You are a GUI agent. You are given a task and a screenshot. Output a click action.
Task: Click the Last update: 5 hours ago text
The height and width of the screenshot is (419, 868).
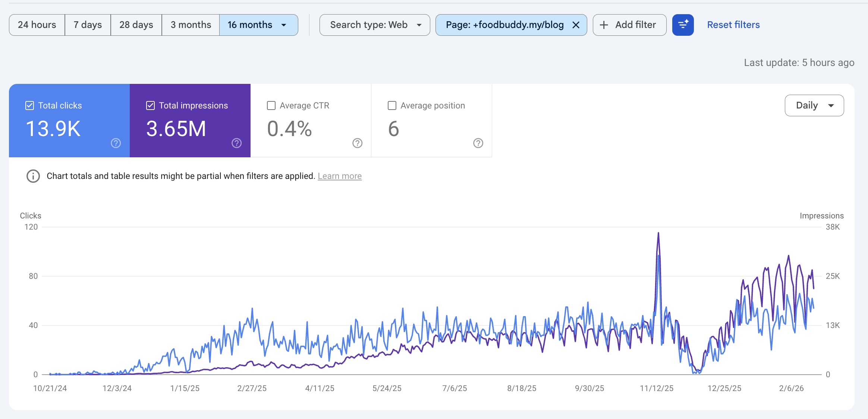coord(799,63)
